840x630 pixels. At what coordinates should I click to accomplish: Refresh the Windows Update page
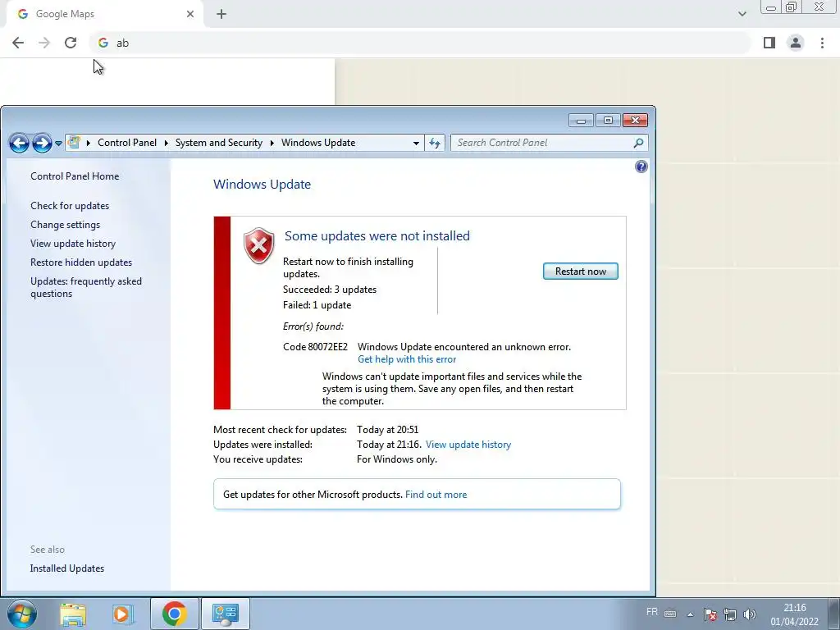coord(435,143)
